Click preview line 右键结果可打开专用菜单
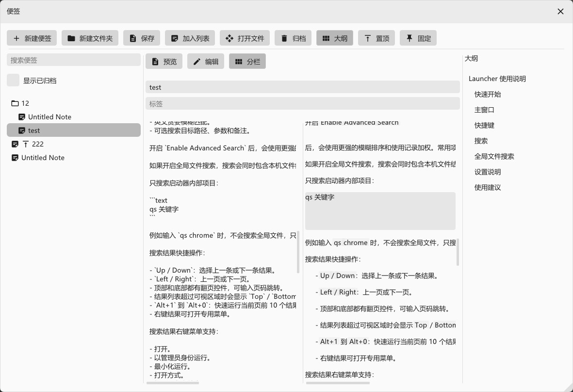 click(x=356, y=358)
